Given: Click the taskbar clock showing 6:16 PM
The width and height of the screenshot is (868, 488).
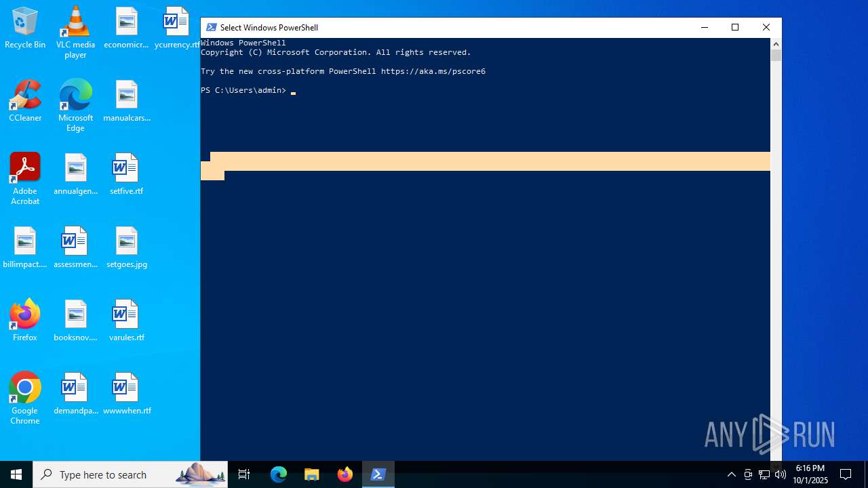Looking at the screenshot, I should tap(810, 474).
